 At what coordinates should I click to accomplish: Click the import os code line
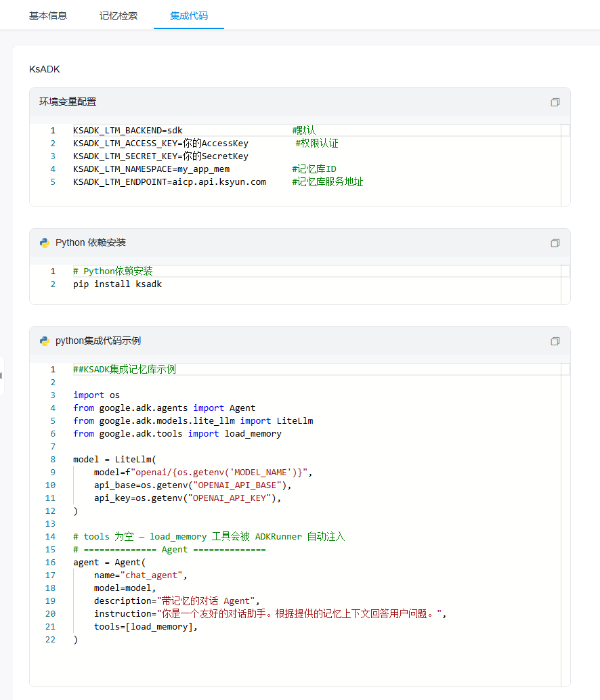[x=97, y=395]
